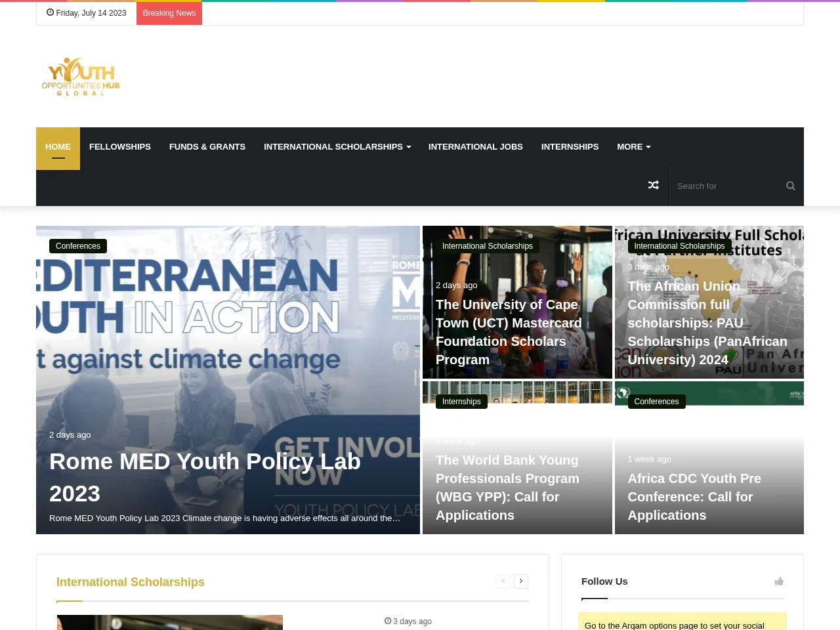Image resolution: width=840 pixels, height=630 pixels.
Task: Go to next International Scholarships slide
Action: coord(521,581)
